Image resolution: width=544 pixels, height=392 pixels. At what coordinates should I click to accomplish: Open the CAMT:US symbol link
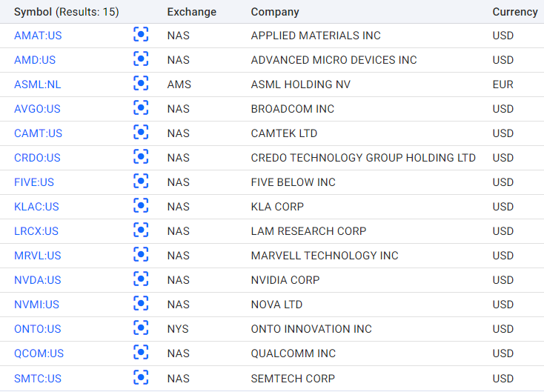38,133
